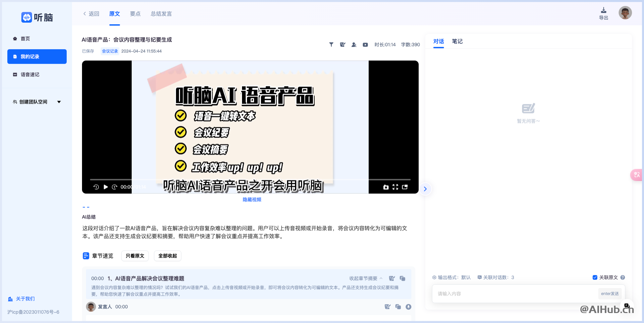Click the filter funnel icon

(331, 45)
